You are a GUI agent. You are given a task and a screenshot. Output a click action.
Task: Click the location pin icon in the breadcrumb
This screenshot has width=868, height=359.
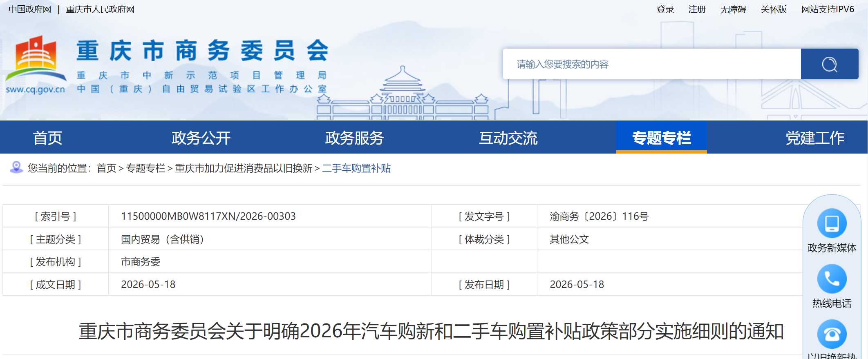click(16, 167)
